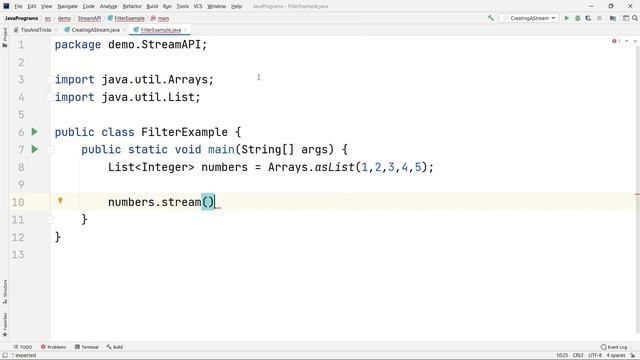Click JavaPrograms in the breadcrumb bar
Viewport: 640px width, 360px height.
click(x=22, y=18)
